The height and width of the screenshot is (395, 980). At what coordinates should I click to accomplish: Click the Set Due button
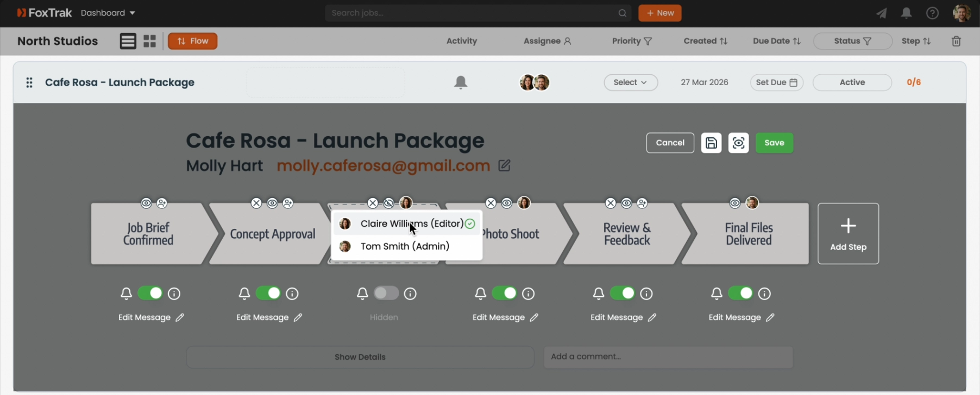pyautogui.click(x=777, y=82)
